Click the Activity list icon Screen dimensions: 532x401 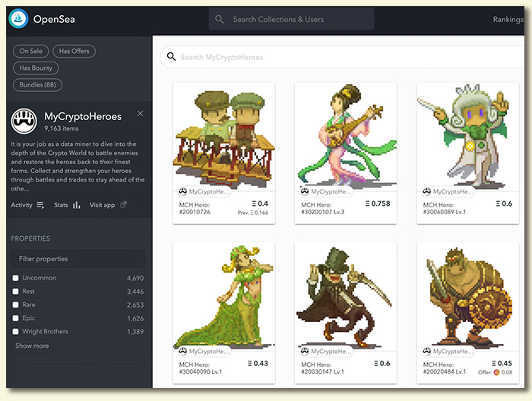click(40, 205)
